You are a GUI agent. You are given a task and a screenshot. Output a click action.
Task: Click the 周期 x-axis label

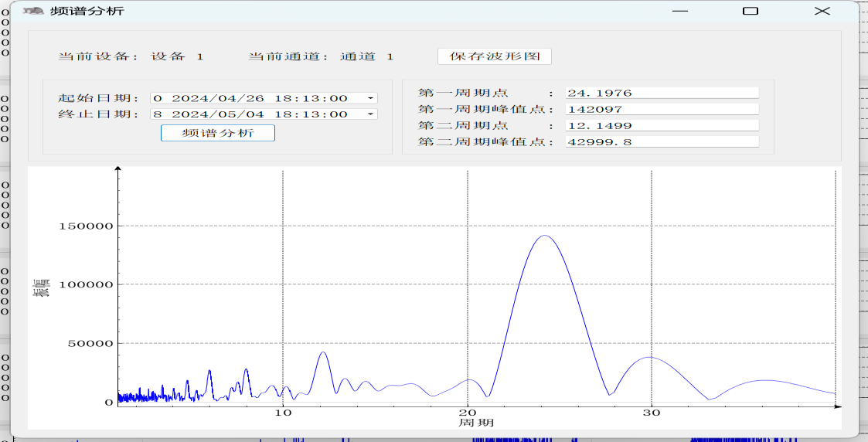click(x=476, y=423)
